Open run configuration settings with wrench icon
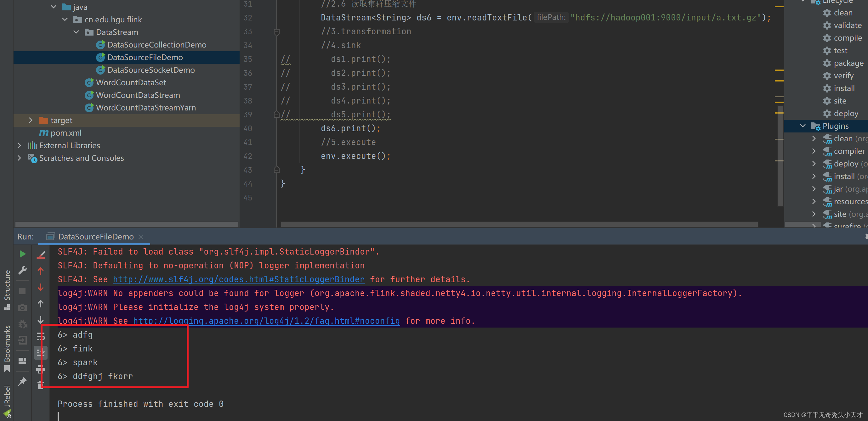 click(22, 270)
